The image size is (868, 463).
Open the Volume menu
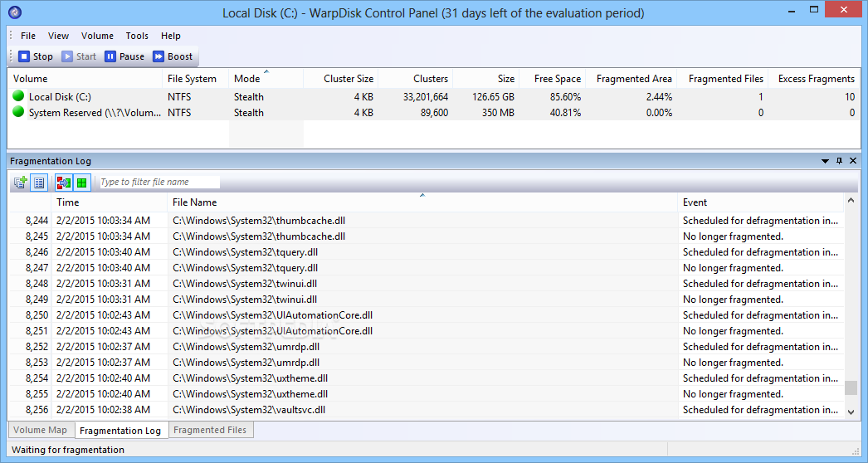[97, 36]
